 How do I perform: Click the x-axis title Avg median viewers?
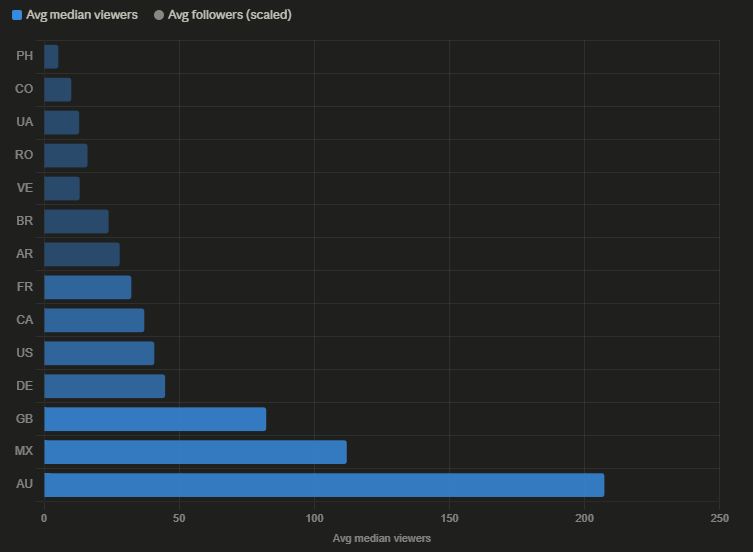point(381,539)
